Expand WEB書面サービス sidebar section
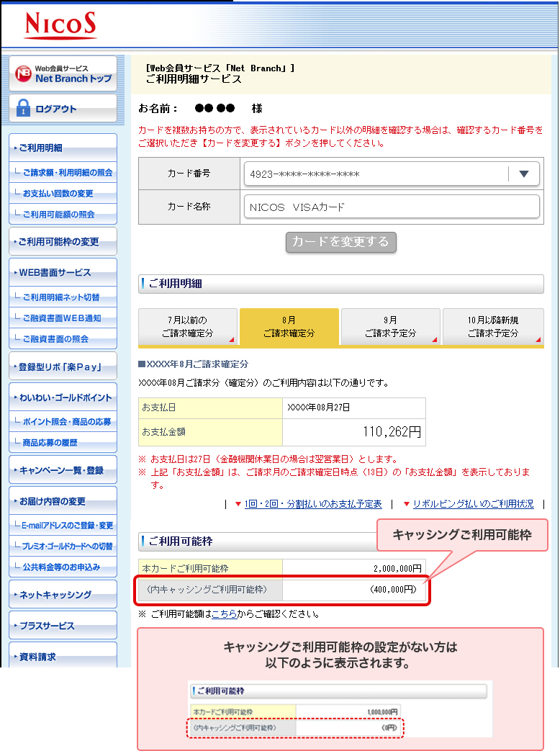Viewport: 560px width, 751px height. click(x=63, y=273)
